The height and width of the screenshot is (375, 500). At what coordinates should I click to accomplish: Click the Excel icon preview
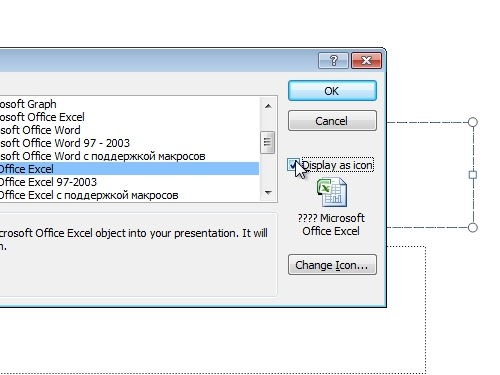pyautogui.click(x=332, y=193)
